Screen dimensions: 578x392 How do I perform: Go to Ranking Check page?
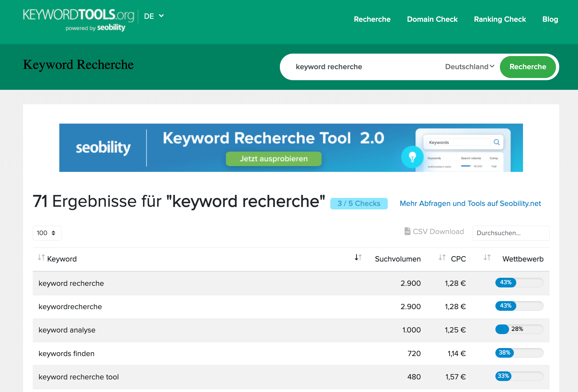[500, 19]
